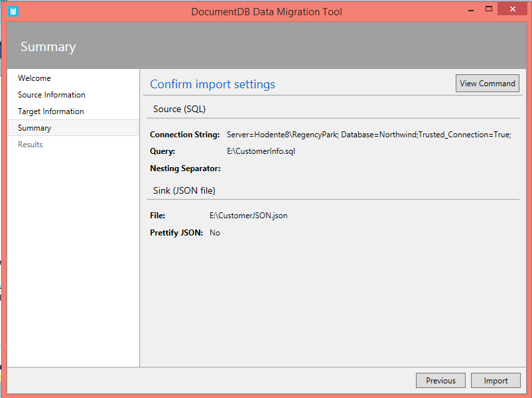Click the Import button
The width and height of the screenshot is (532, 398).
(x=496, y=380)
